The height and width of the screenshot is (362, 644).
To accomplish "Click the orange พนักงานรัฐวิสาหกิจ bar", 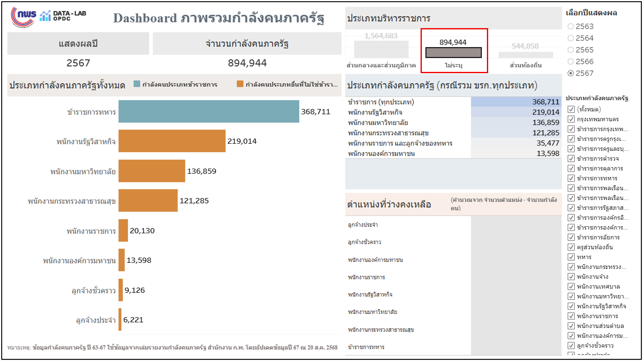I will tap(172, 141).
